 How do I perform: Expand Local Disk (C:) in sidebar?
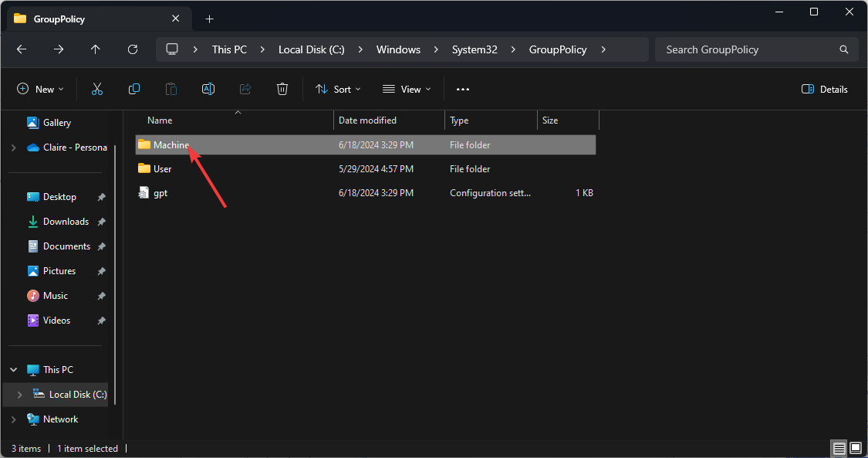(20, 395)
